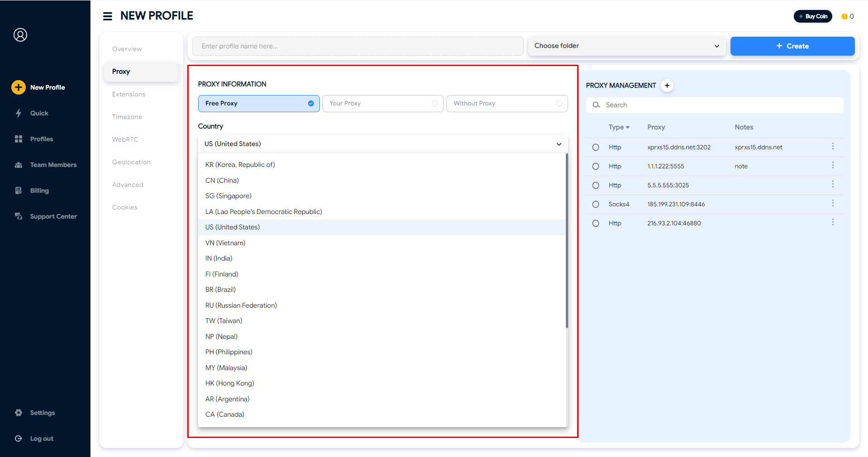868x457 pixels.
Task: Click the Buy Coin button
Action: click(813, 16)
